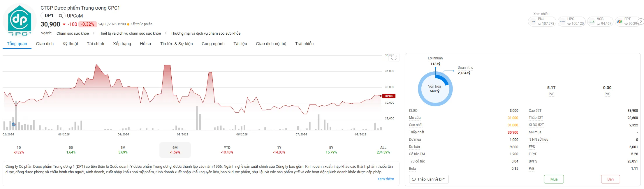Click the DP1 ticker search field
Image resolution: width=644 pixels, height=189 pixels.
tap(53, 16)
